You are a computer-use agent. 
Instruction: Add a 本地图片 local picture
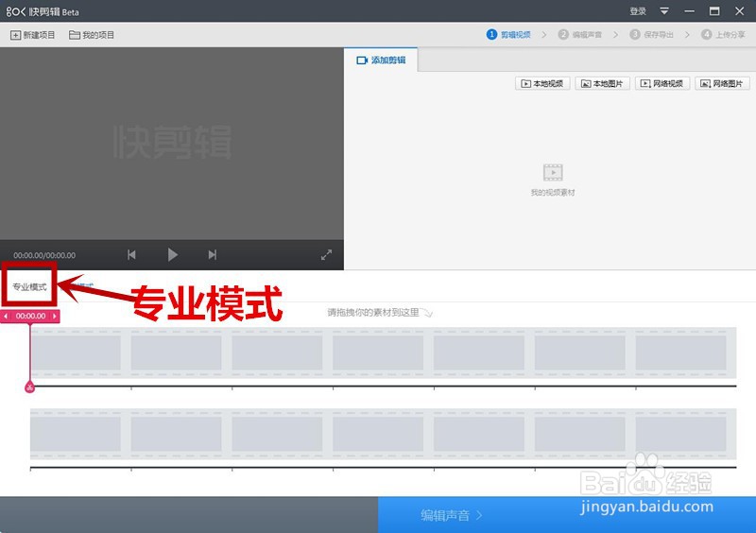[x=602, y=83]
